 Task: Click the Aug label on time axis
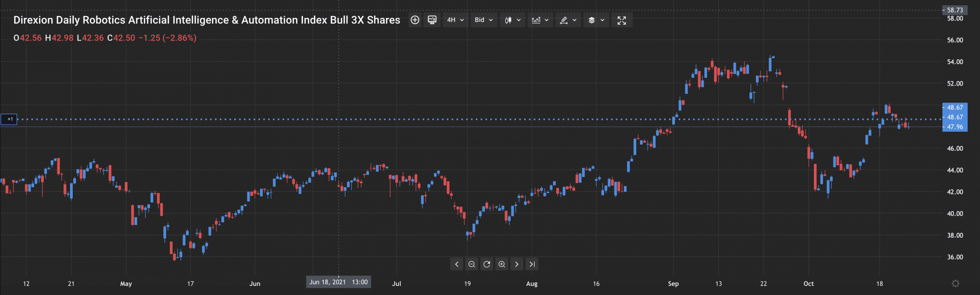click(532, 284)
